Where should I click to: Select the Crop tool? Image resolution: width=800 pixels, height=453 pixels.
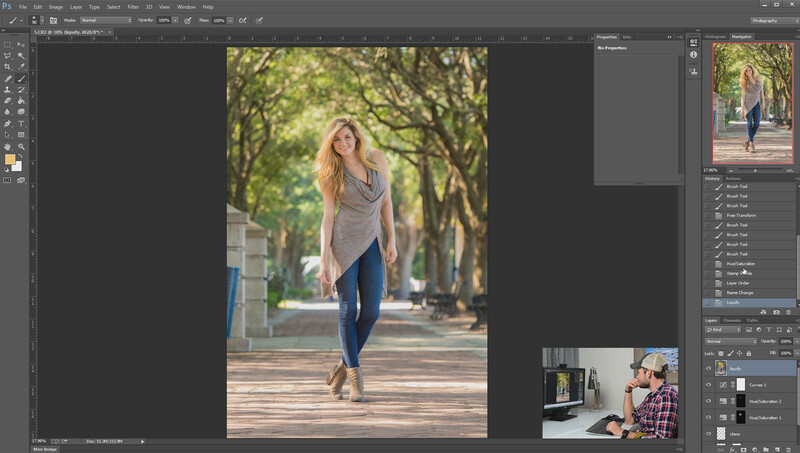click(8, 67)
